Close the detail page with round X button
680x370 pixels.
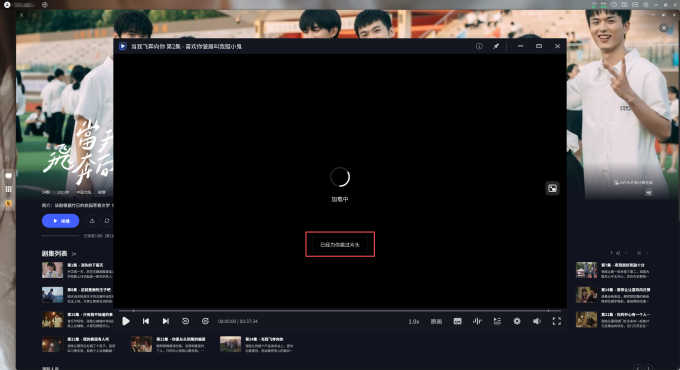[x=664, y=28]
